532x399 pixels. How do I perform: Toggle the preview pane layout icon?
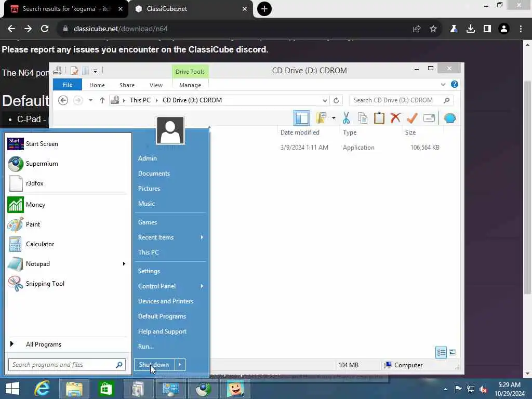tap(302, 118)
